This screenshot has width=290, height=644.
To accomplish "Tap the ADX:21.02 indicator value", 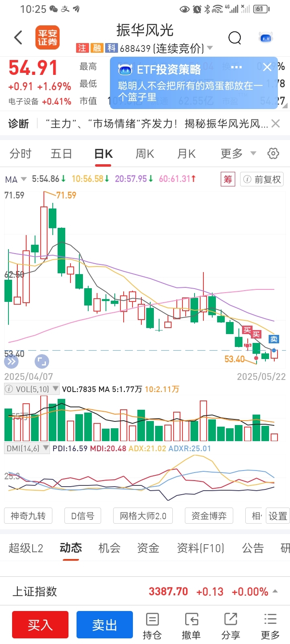I will (x=147, y=448).
